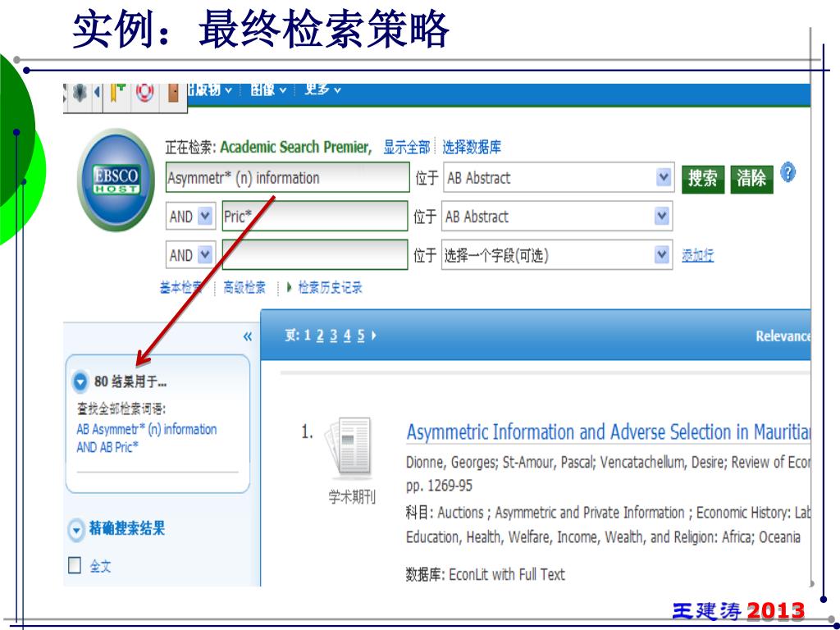Viewport: 840px width, 630px height.
Task: Click the AB Asymmetr* (n) information query link
Action: (x=146, y=438)
